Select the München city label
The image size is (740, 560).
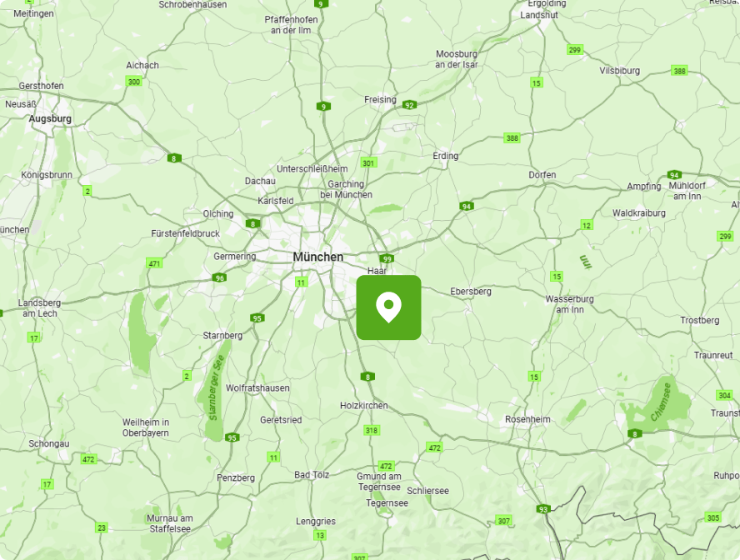(318, 257)
